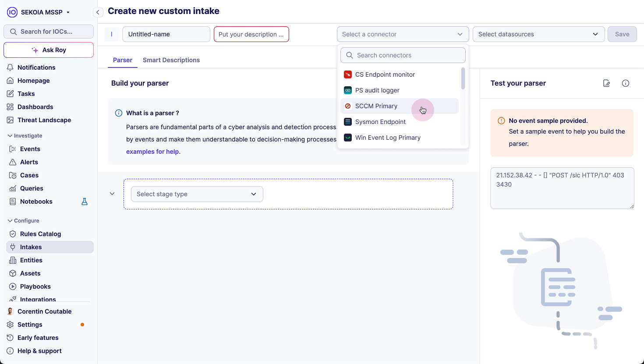
Task: Select the CS Endpoint monitor connector
Action: coord(385,74)
